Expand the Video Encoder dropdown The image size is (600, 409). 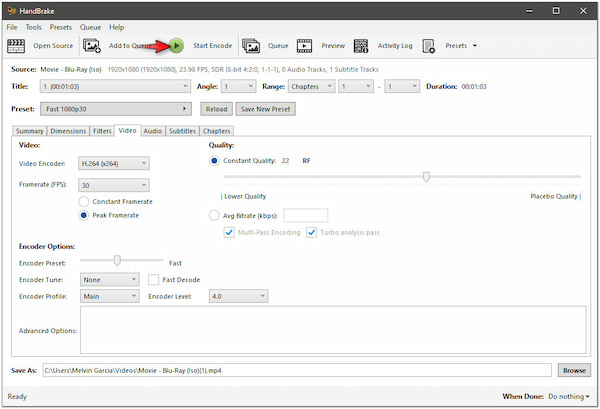coord(114,163)
